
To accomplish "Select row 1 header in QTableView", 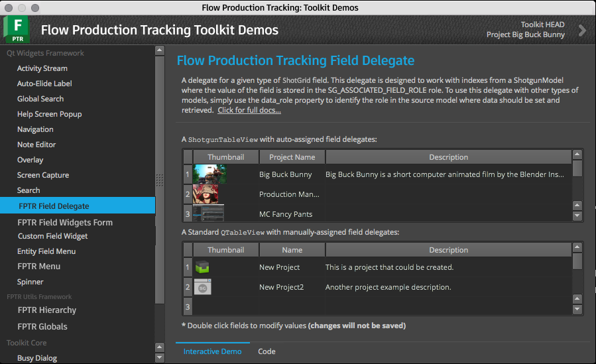I will pos(188,267).
